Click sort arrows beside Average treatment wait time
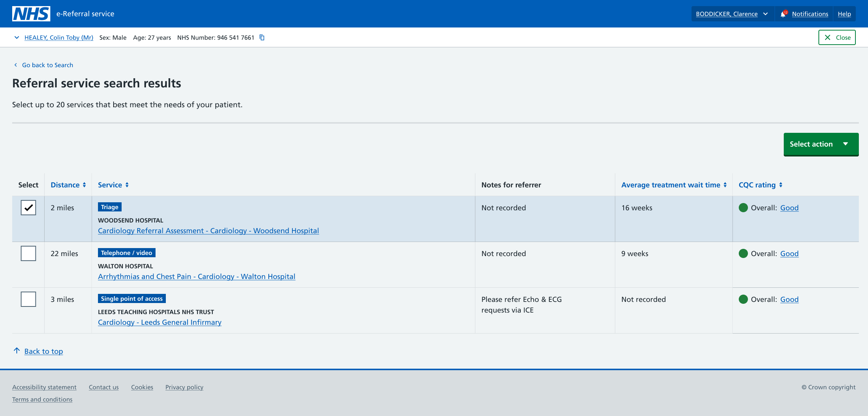This screenshot has height=416, width=868. (725, 185)
